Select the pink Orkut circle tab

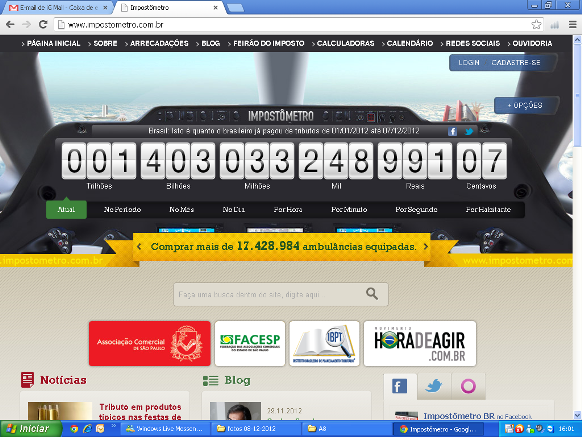468,386
